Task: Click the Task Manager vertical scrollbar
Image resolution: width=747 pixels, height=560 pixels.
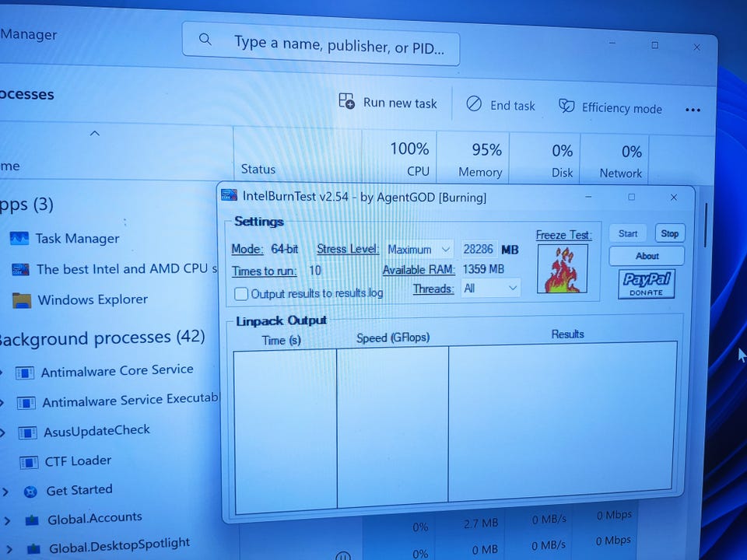Action: pos(706,226)
